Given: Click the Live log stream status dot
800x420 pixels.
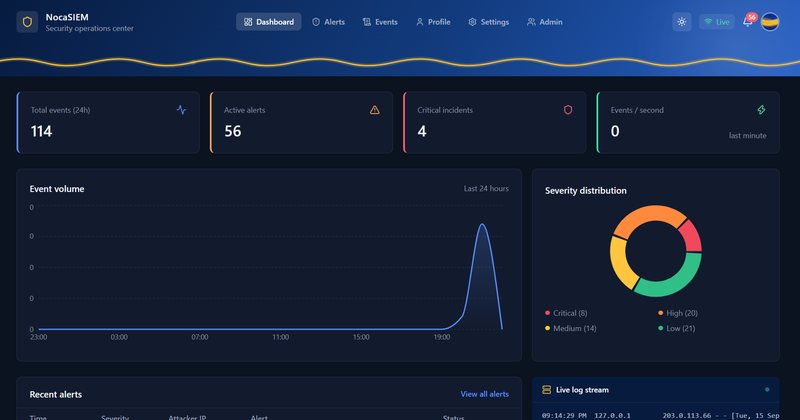Looking at the screenshot, I should 767,389.
